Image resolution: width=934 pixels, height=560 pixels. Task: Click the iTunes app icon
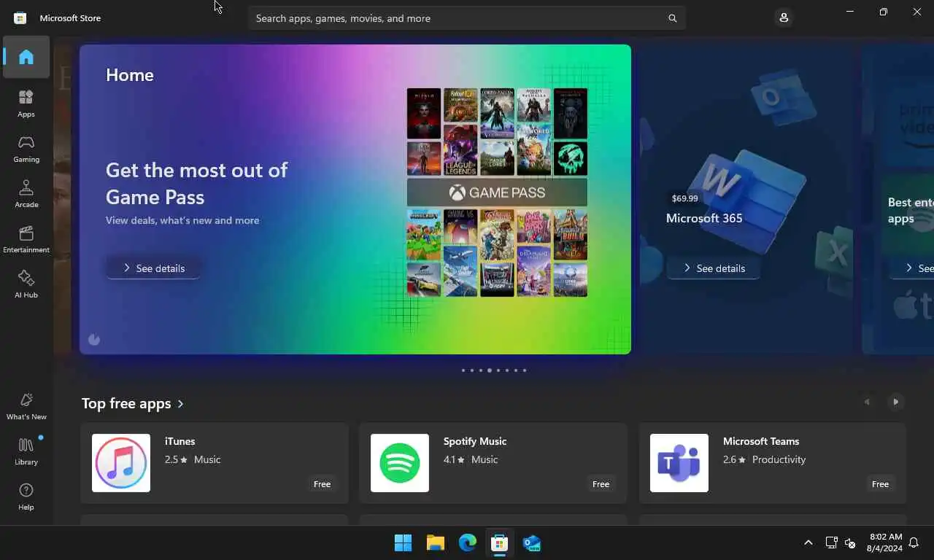[121, 463]
